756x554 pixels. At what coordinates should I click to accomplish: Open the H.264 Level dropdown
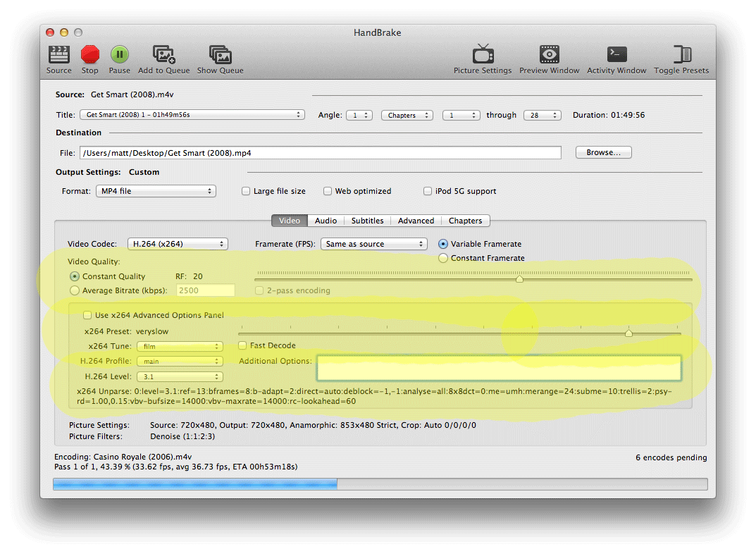click(180, 376)
